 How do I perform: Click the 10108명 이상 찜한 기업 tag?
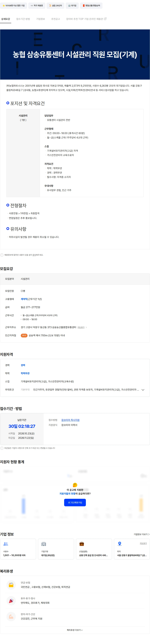pyautogui.click(x=13, y=5)
